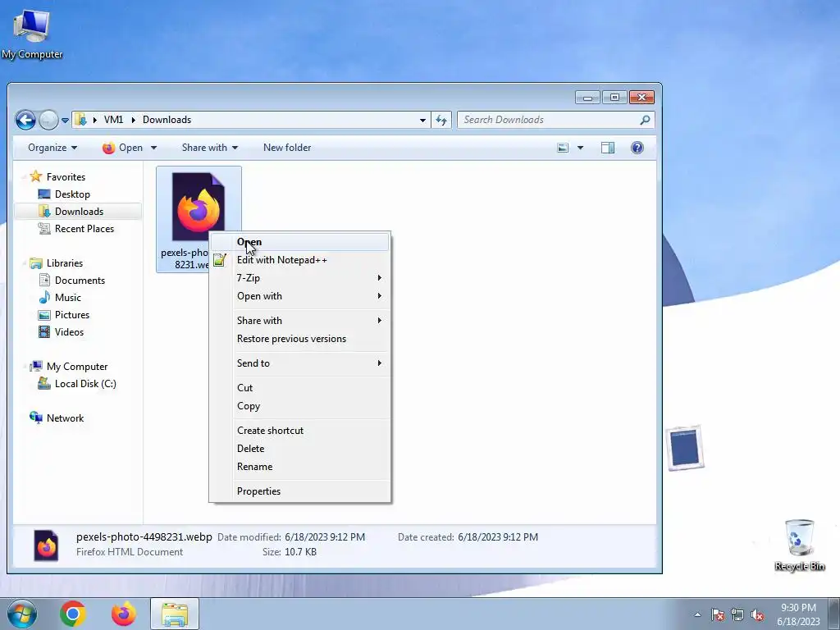Choose Rename in the context menu

coord(300,467)
